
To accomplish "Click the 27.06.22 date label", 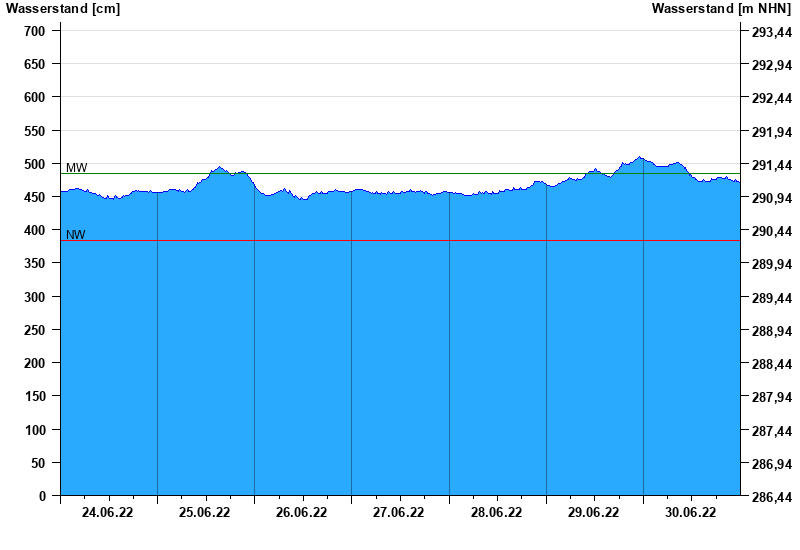I will tap(399, 513).
